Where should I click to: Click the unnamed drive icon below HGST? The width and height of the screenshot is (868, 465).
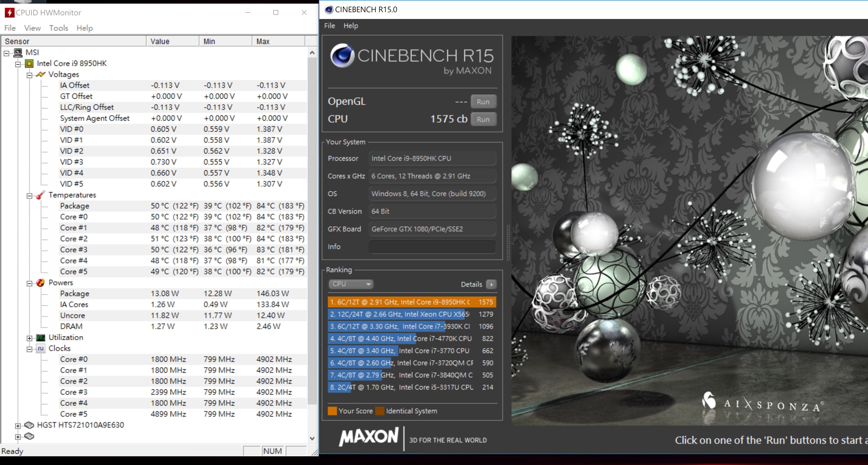29,436
